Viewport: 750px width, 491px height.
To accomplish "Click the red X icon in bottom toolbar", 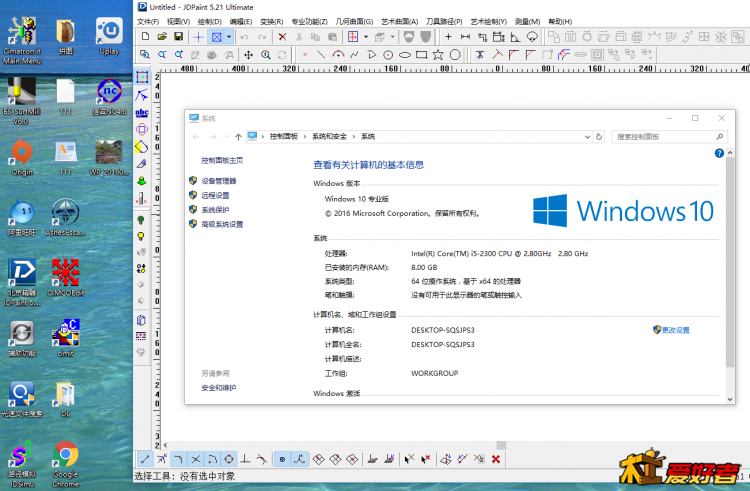I will [x=496, y=459].
